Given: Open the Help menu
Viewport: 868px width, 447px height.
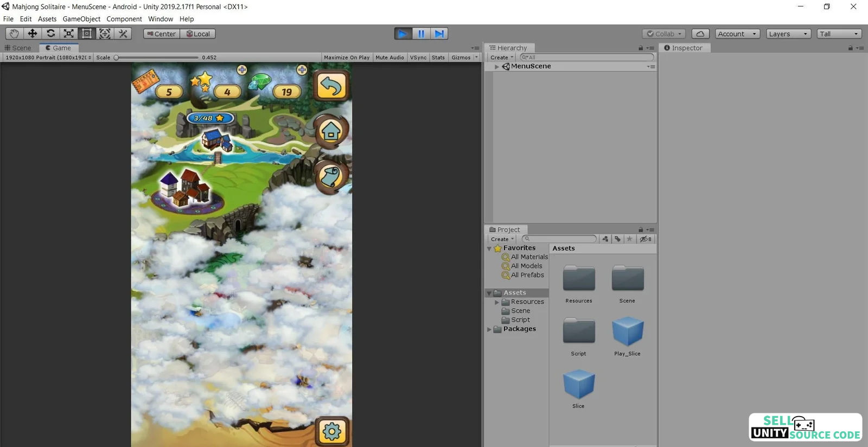Looking at the screenshot, I should tap(187, 19).
